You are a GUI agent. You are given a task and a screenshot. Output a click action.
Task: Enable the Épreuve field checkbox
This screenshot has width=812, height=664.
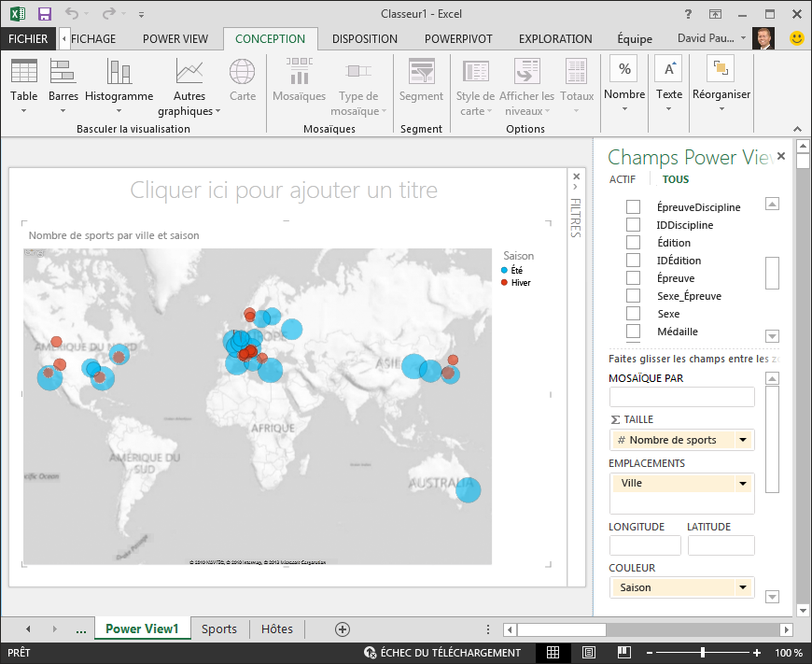click(634, 277)
